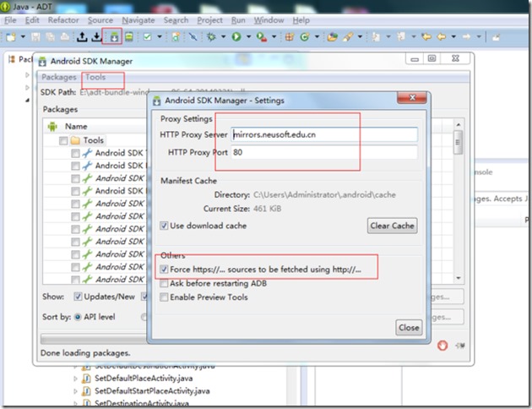Click the Search flashlight toolbar icon

click(348, 36)
